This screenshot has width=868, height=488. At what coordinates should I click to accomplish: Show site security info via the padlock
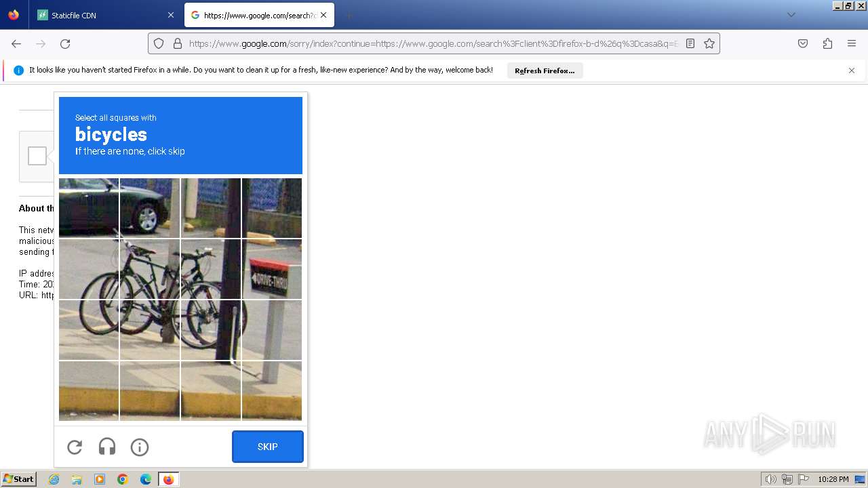[178, 43]
